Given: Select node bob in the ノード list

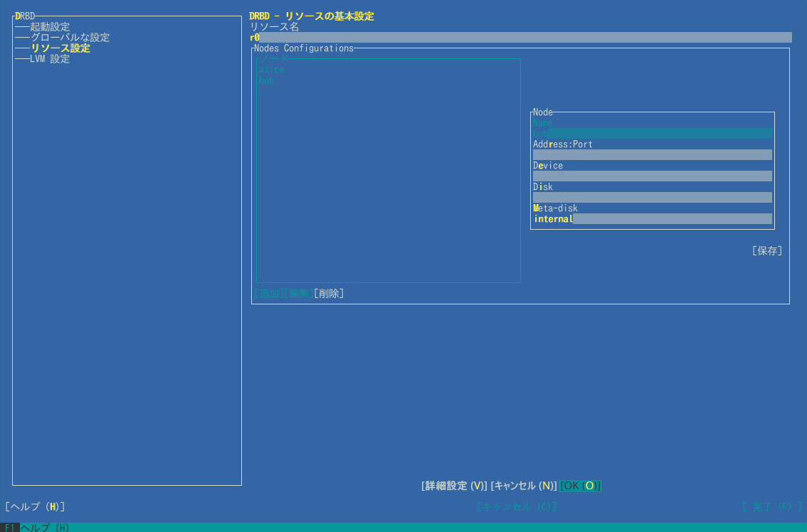Looking at the screenshot, I should point(266,81).
